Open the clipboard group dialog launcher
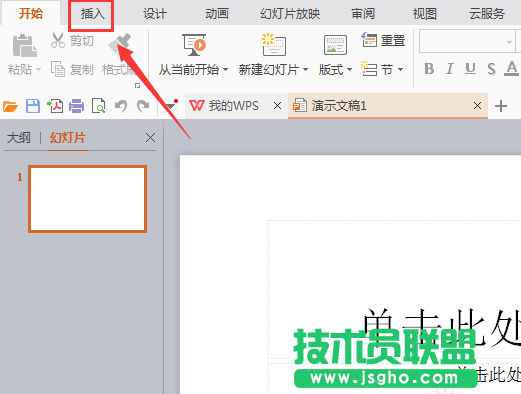The image size is (521, 394). [137, 86]
